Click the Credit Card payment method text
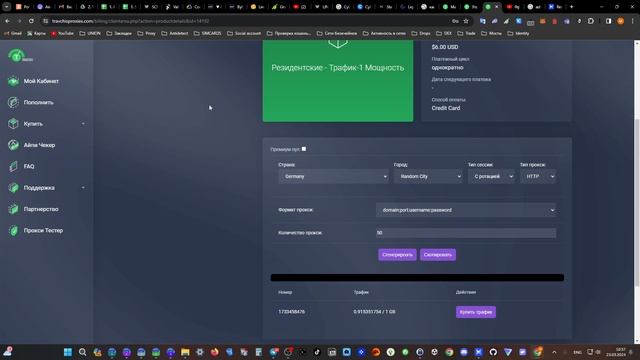Viewport: 640px width, 360px height. (x=446, y=108)
